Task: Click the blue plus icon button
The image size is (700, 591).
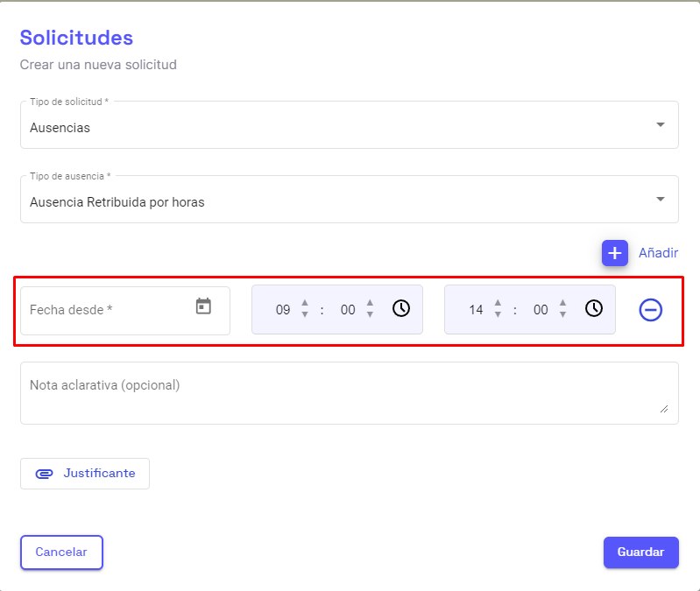Action: click(x=615, y=253)
